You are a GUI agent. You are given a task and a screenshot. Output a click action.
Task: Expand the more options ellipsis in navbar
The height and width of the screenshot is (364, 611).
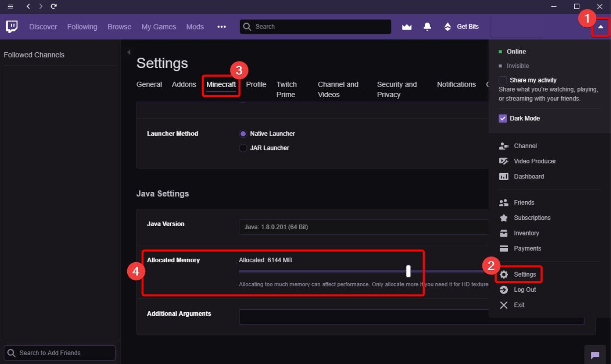pos(222,27)
